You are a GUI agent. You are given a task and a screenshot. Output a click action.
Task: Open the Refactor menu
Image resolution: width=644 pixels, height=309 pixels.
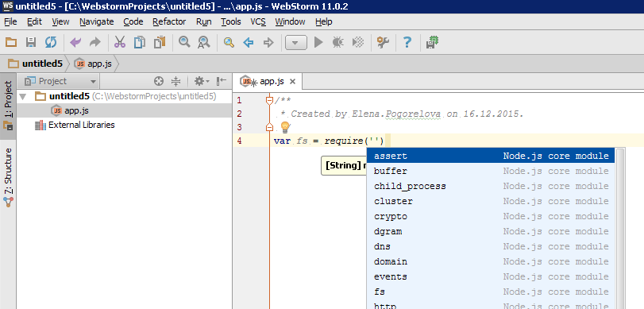[169, 21]
